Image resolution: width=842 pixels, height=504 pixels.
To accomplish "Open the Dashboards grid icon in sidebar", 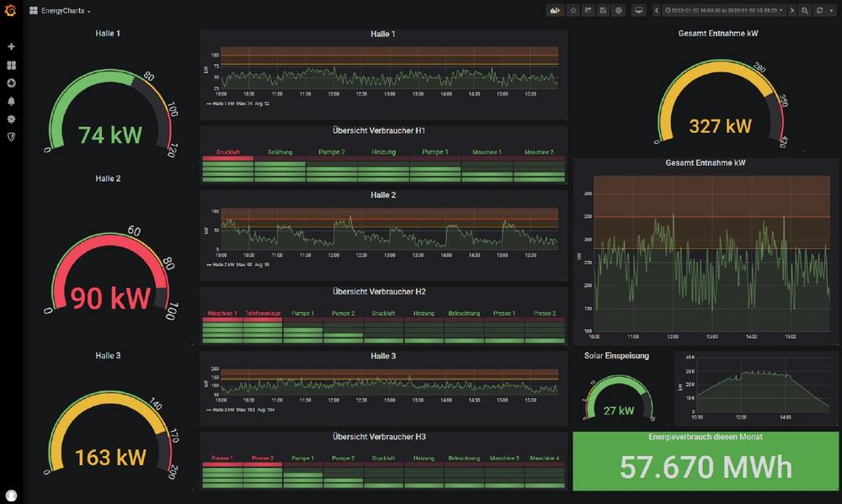I will (x=11, y=65).
